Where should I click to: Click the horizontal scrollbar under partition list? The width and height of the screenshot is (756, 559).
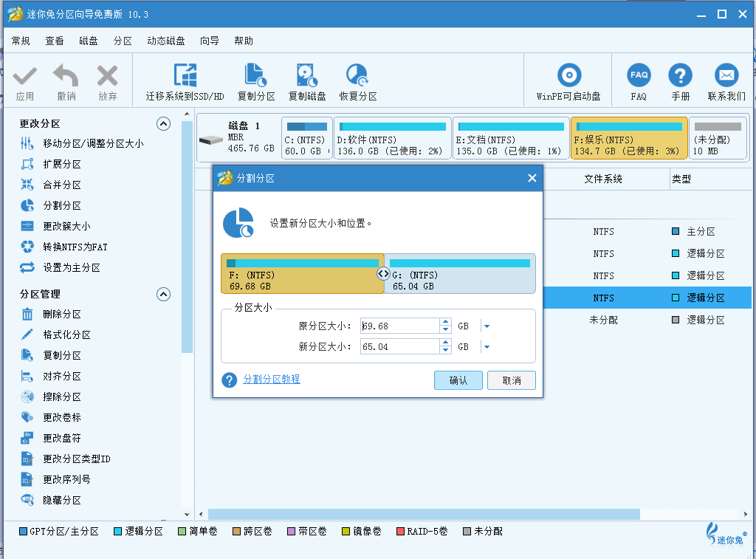click(x=424, y=514)
